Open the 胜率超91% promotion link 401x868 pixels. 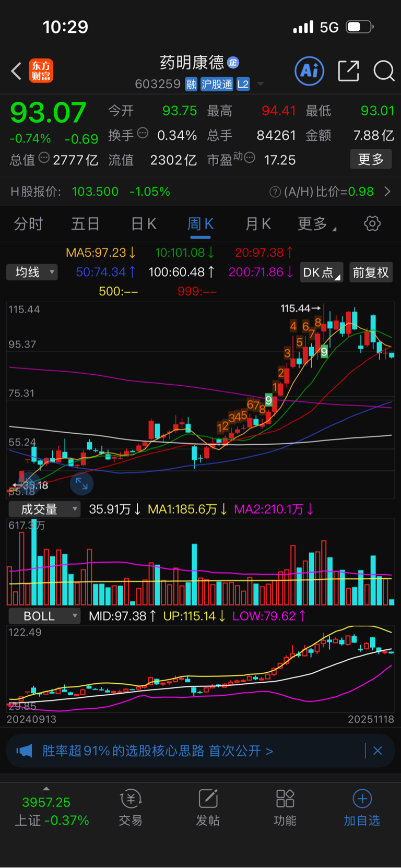158,751
